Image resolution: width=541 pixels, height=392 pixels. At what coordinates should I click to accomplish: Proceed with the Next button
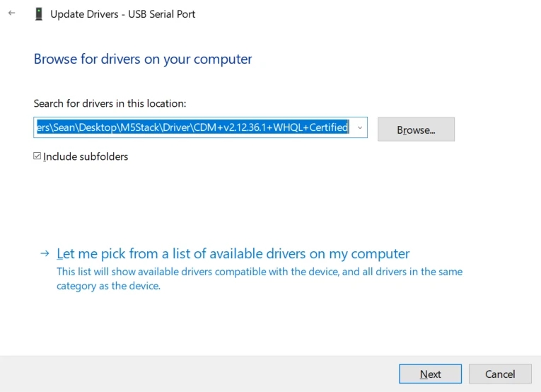430,374
